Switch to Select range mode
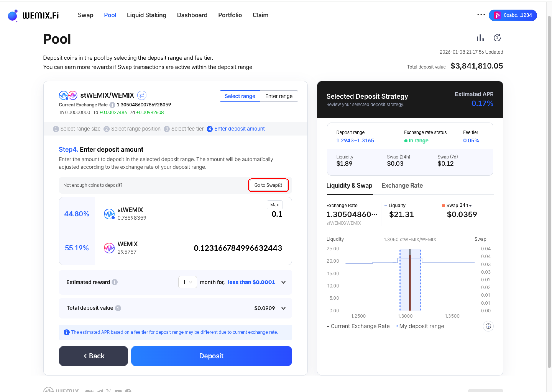Viewport: 552px width, 392px height. tap(240, 96)
